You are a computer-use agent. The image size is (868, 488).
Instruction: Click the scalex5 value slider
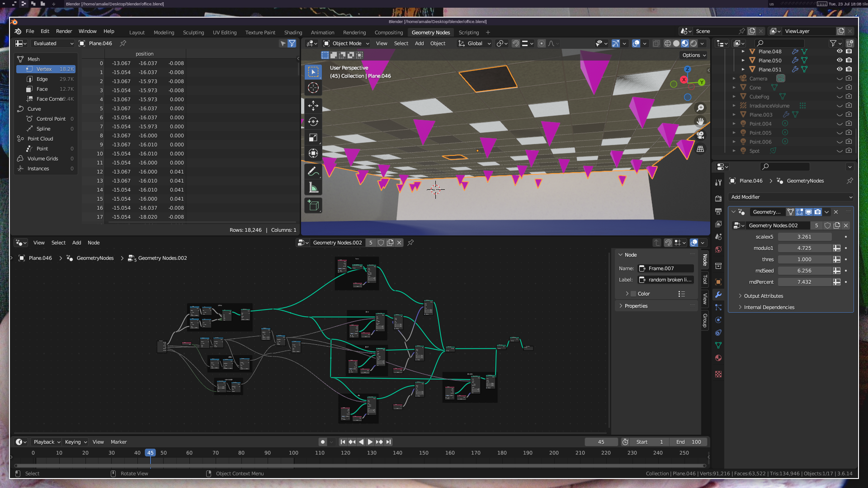(804, 237)
